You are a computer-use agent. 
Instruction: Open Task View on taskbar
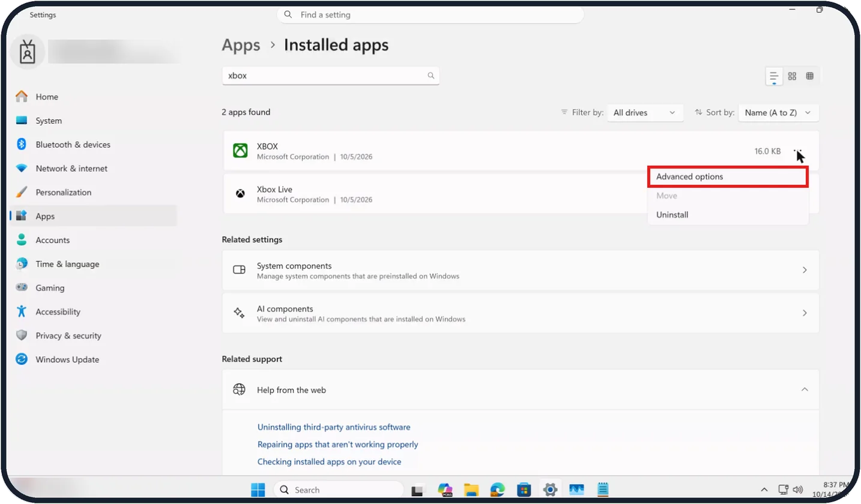[x=418, y=490]
